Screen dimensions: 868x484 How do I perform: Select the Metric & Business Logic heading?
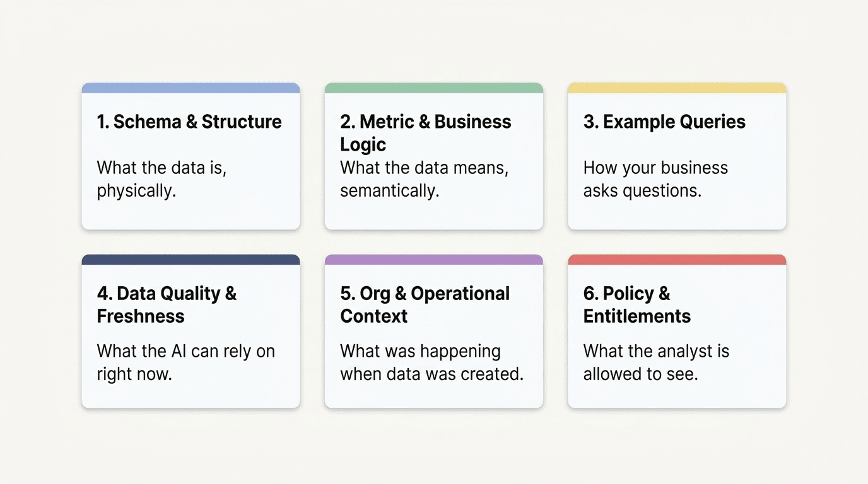coord(425,132)
